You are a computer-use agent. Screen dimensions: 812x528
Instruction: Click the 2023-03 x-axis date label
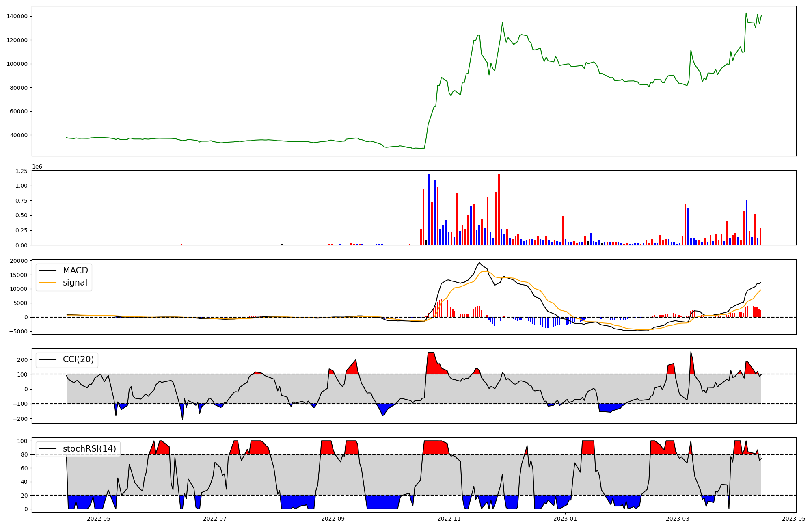[677, 518]
